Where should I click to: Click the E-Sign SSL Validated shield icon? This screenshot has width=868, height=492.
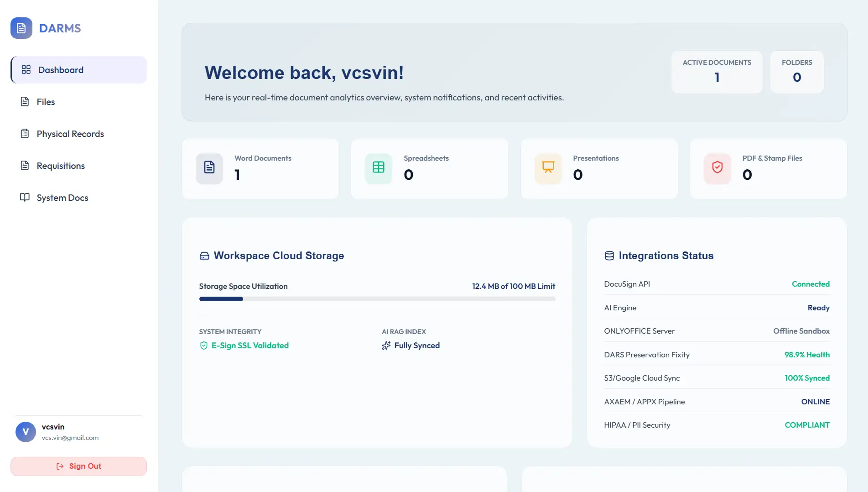point(204,345)
